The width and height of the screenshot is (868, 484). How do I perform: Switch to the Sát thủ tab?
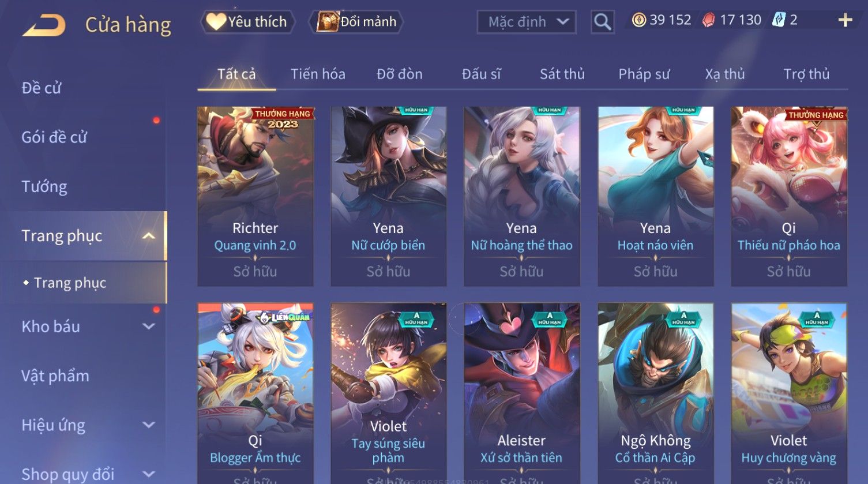click(x=562, y=74)
